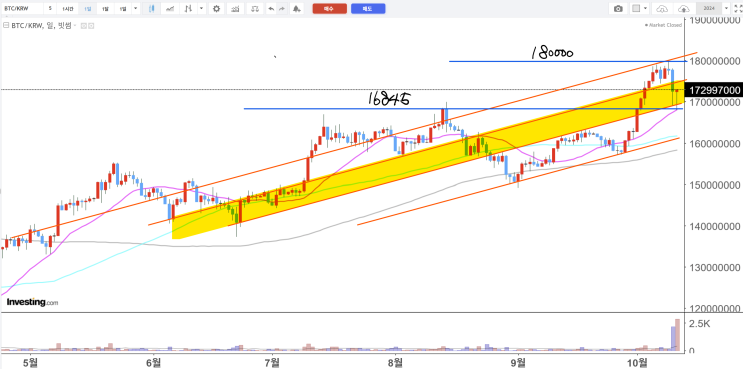Click the 2.5K volume axis label
Viewport: 743px width, 369px height.
(699, 324)
